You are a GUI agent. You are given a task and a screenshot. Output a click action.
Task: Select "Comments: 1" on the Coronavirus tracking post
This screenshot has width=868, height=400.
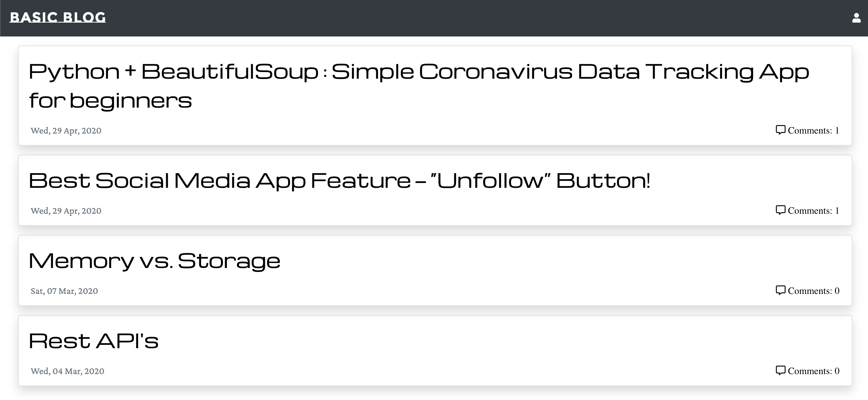[813, 131]
